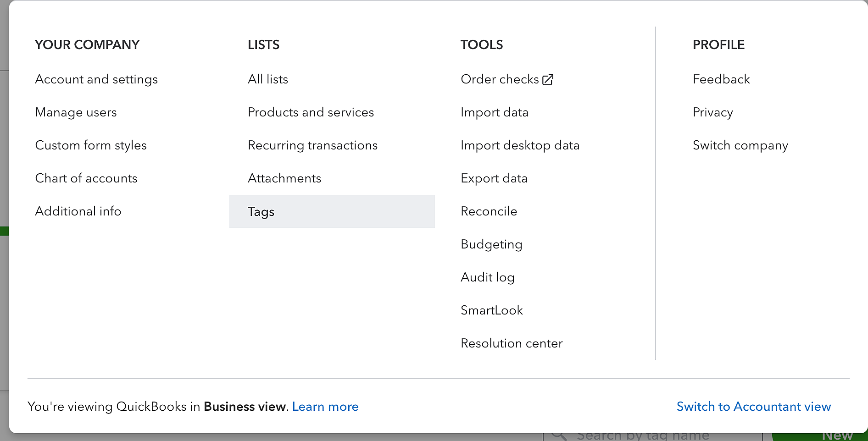Open Account and settings

tap(96, 79)
